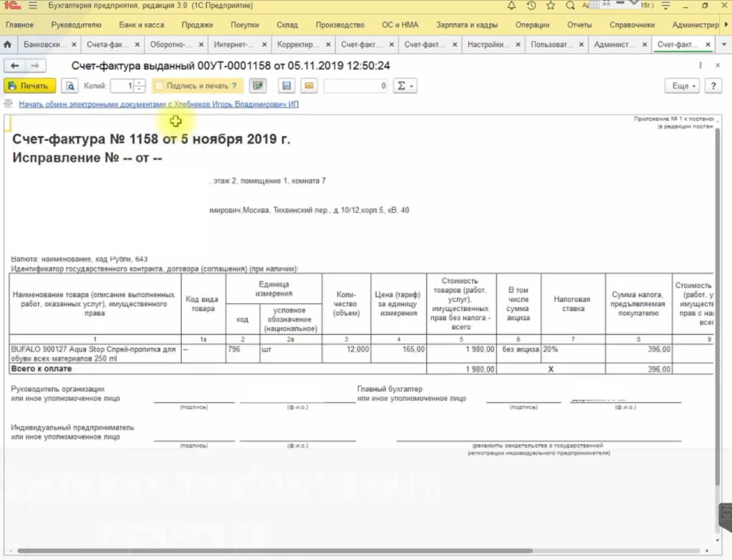Click the electronic exchange icon beside the link

click(x=8, y=104)
